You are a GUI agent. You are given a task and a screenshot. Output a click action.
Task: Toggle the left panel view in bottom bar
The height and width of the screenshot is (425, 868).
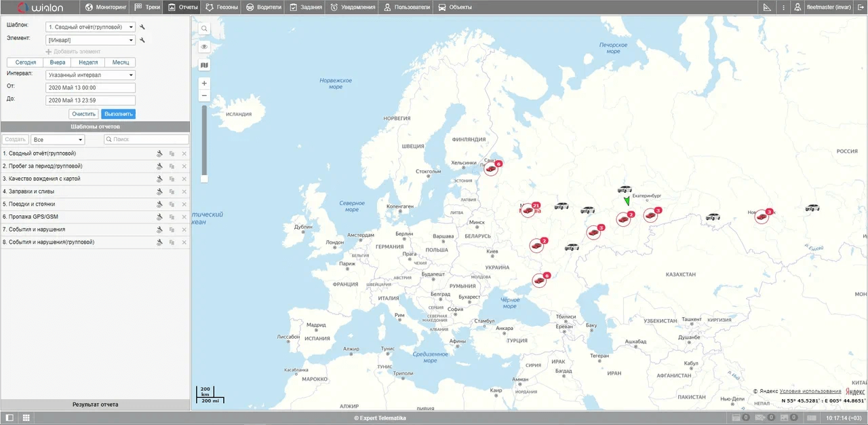[x=9, y=418]
